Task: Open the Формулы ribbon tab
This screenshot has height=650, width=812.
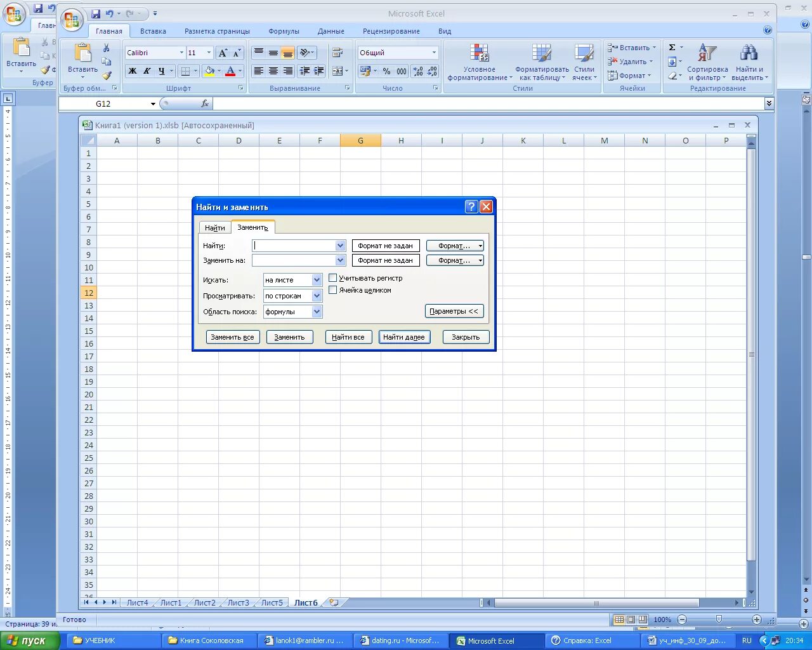Action: (x=284, y=31)
